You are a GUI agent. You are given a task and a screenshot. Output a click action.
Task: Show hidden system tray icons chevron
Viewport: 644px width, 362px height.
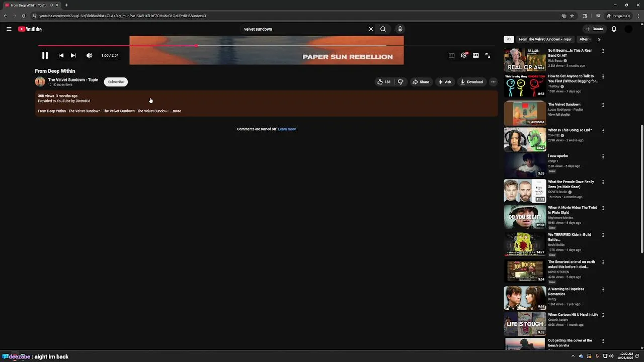click(x=573, y=356)
